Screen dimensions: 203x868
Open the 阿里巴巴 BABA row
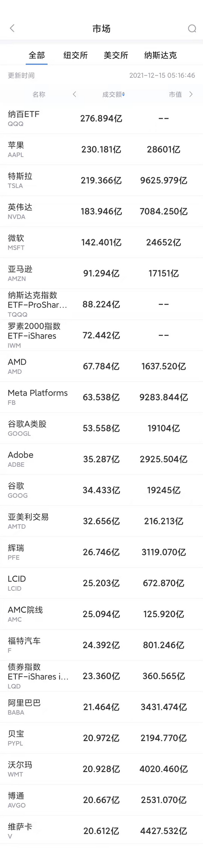pyautogui.click(x=101, y=707)
